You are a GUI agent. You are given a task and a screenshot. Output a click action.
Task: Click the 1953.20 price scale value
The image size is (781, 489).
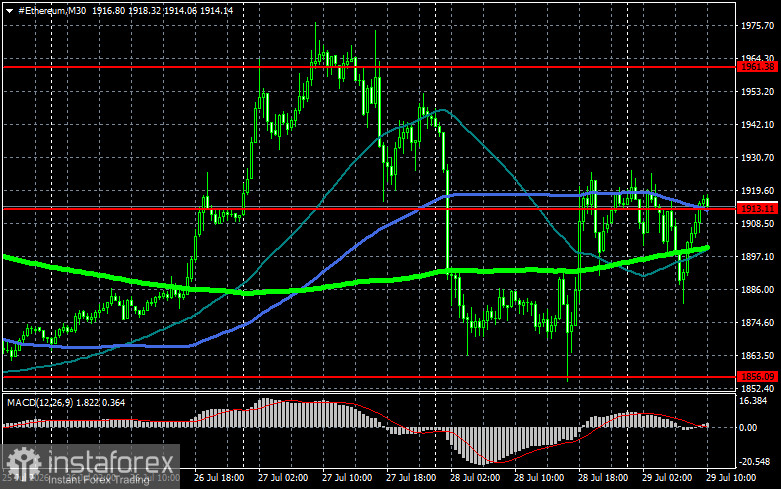click(758, 92)
